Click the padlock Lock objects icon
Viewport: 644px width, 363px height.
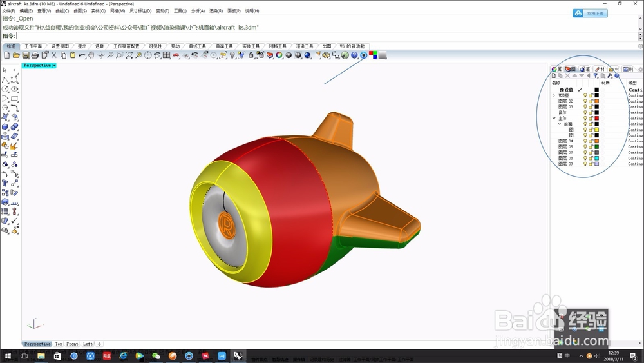(x=251, y=55)
